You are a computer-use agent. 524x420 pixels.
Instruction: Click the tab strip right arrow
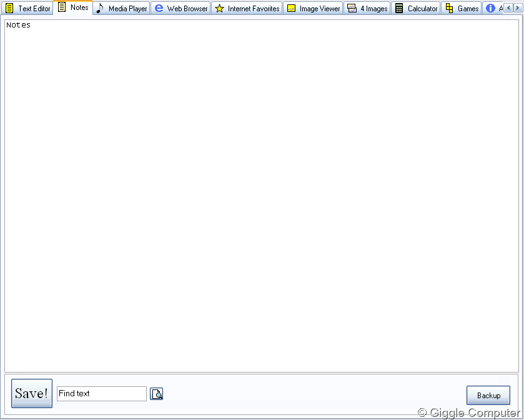tap(517, 8)
